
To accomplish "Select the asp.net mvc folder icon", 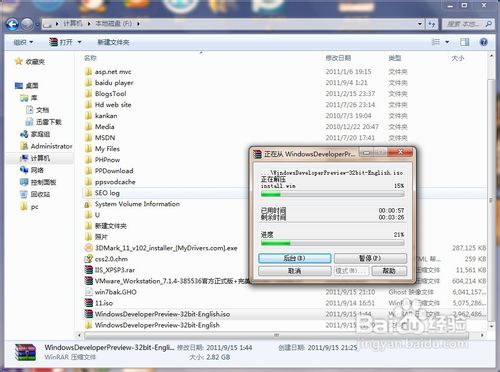I will [88, 72].
